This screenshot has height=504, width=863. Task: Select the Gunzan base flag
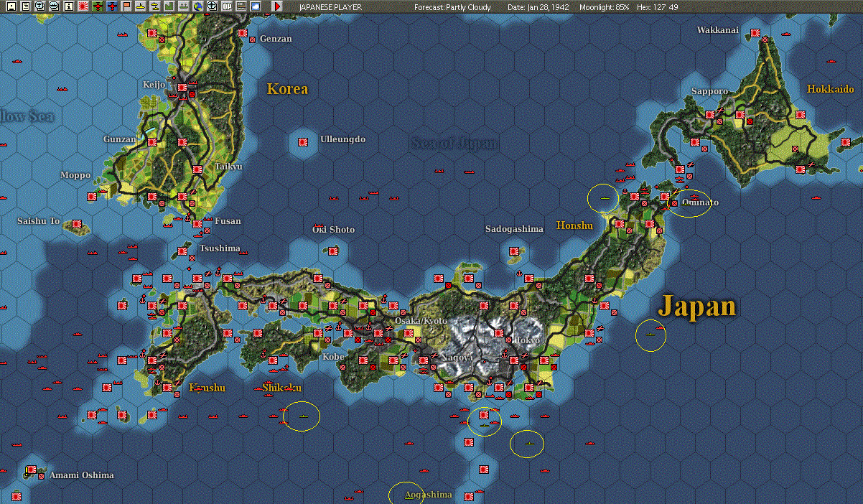(x=151, y=142)
